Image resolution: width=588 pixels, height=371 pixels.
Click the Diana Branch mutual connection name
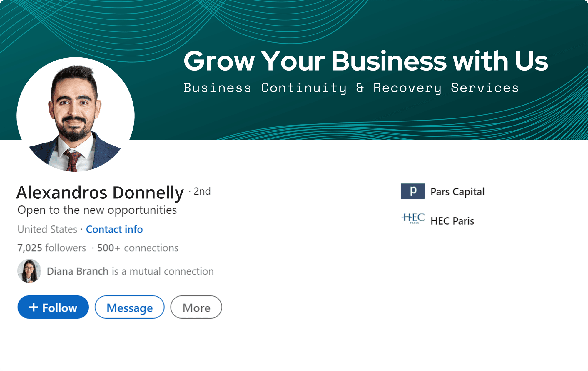coord(78,271)
